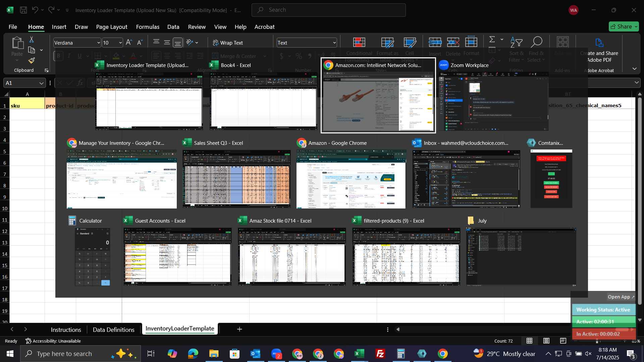The image size is (644, 362).
Task: Click the Cut scissors icon
Action: [x=32, y=40]
